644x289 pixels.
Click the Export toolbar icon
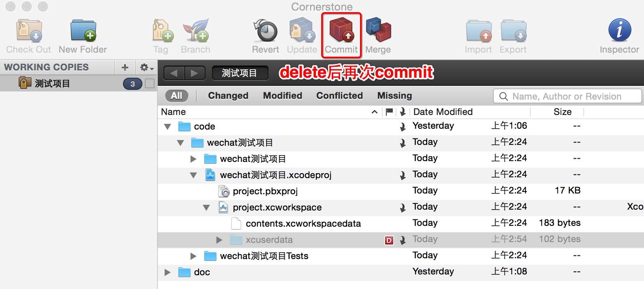513,31
